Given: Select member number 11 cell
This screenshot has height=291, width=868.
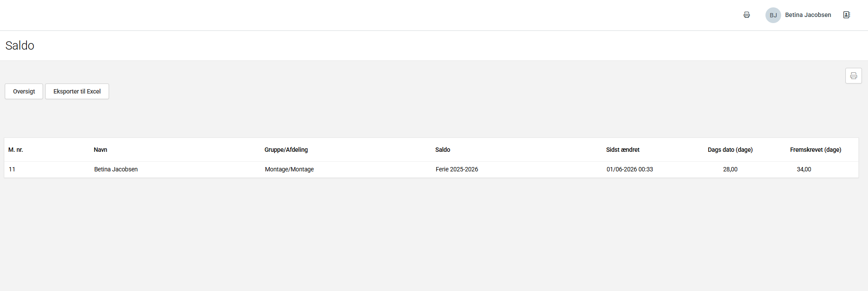Looking at the screenshot, I should (12, 169).
